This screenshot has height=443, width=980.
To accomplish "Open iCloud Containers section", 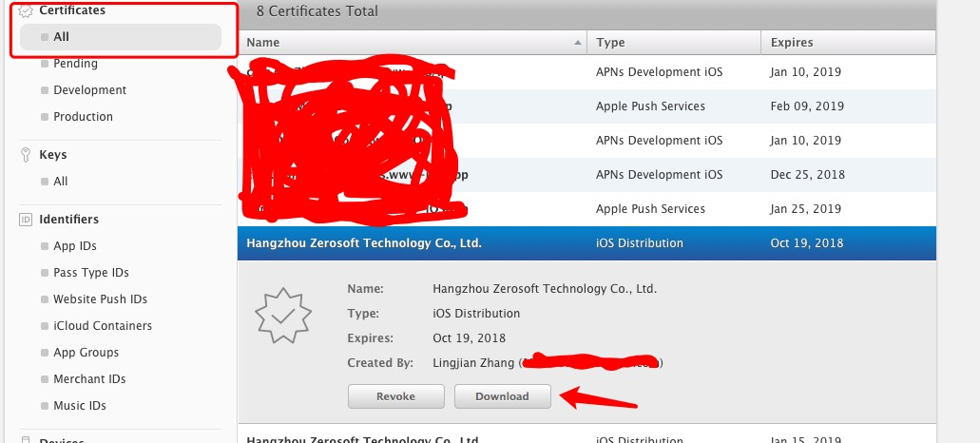I will 103,325.
